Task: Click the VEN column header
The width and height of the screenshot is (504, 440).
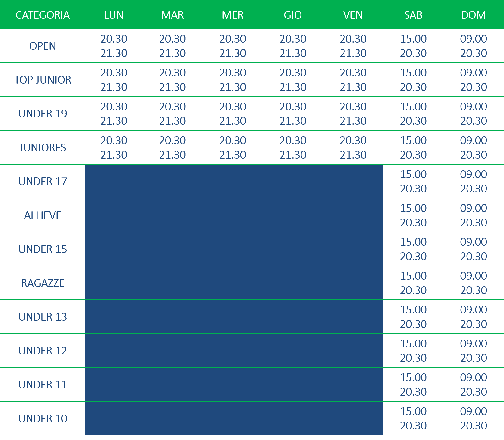Action: 353,15
